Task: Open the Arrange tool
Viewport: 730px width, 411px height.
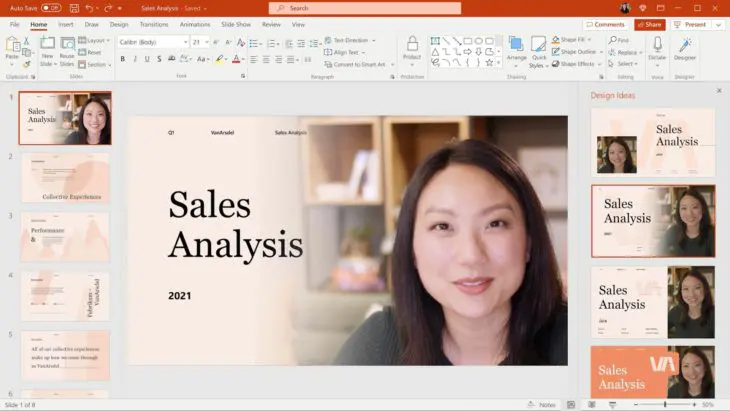Action: click(516, 45)
